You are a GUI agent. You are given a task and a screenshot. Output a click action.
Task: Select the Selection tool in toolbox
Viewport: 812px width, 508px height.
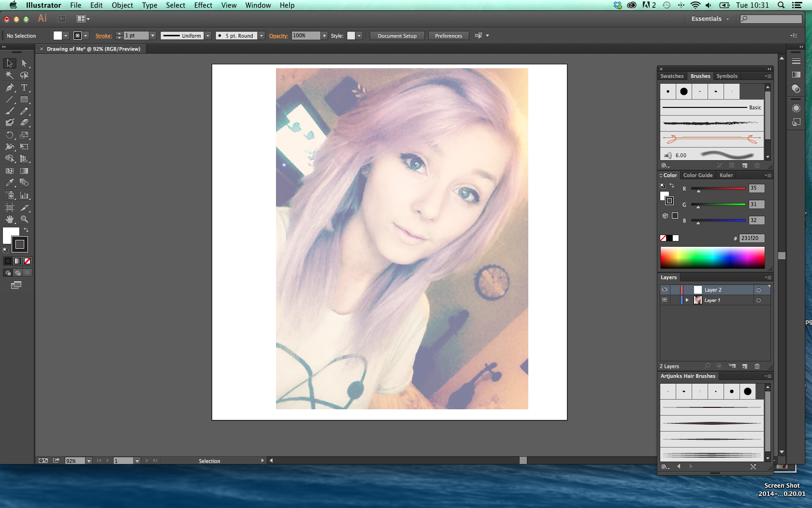[x=10, y=63]
